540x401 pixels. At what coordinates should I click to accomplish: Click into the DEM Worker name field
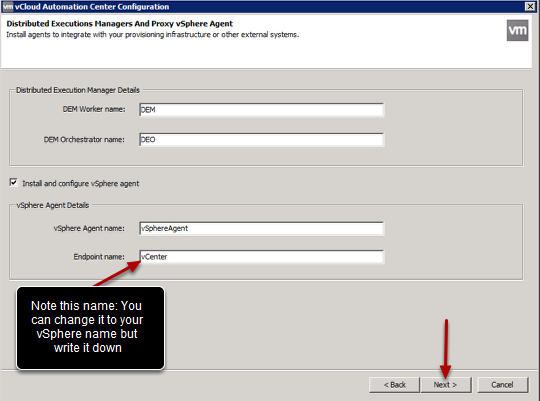tap(261, 110)
